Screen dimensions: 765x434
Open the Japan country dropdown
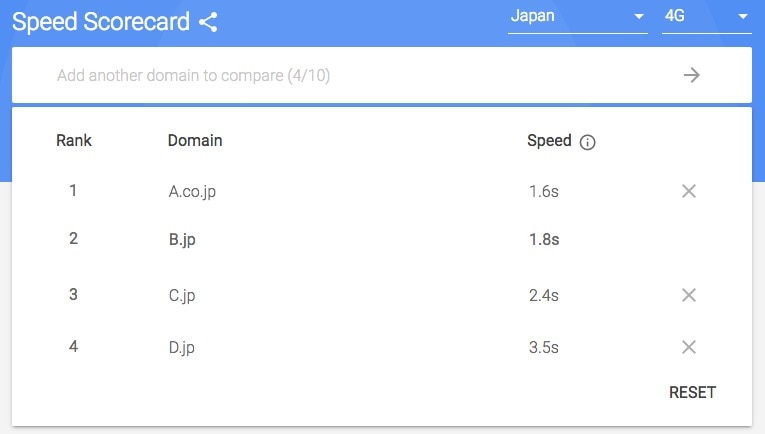tap(578, 19)
